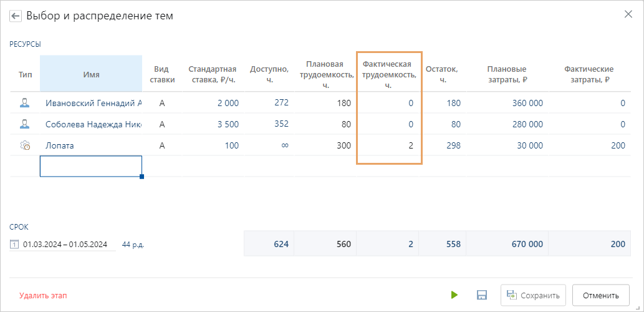Click the Фактическая трудоемкость column header
644x312 pixels.
pyautogui.click(x=389, y=74)
